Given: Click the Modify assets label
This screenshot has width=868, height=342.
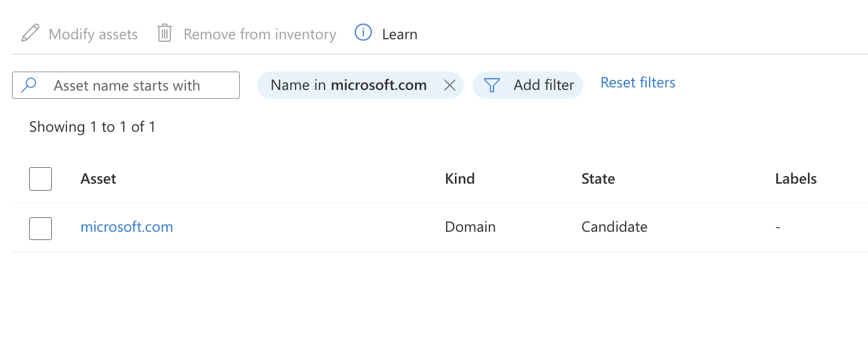Looking at the screenshot, I should [93, 34].
